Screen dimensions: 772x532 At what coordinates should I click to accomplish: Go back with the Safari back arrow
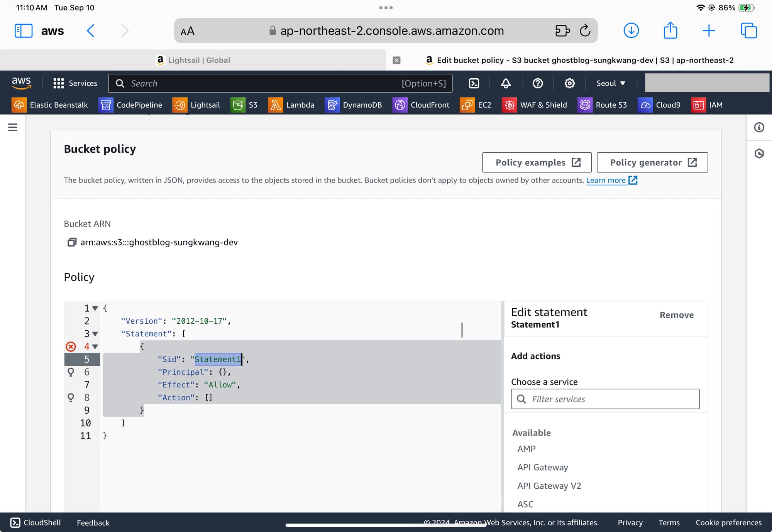tap(91, 30)
